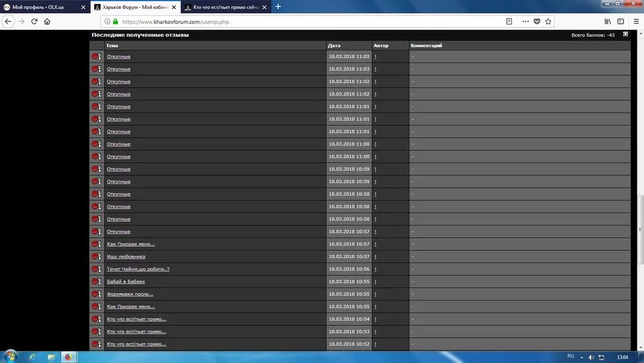Close the OLX.ua tab
This screenshot has width=644, height=363.
(x=83, y=7)
